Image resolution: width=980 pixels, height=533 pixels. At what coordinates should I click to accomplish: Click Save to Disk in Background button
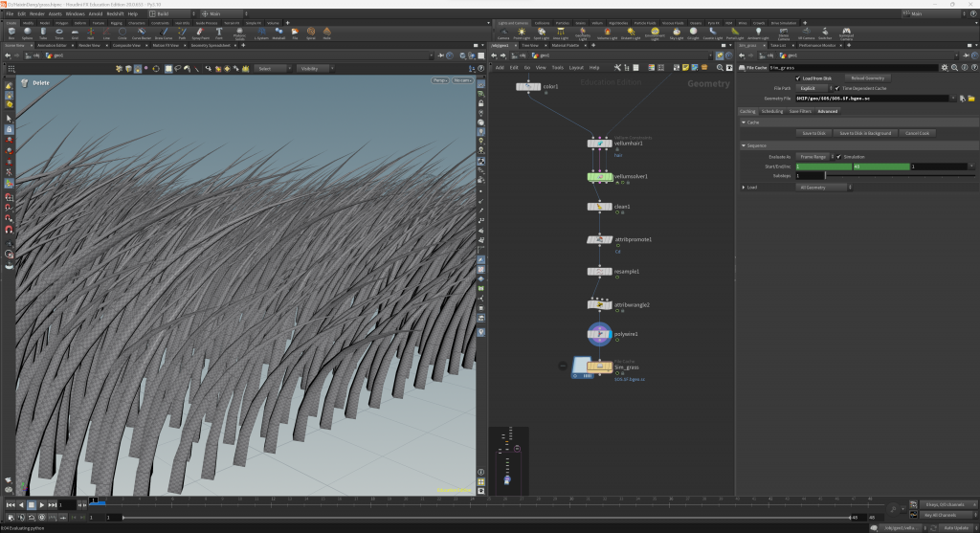point(865,133)
